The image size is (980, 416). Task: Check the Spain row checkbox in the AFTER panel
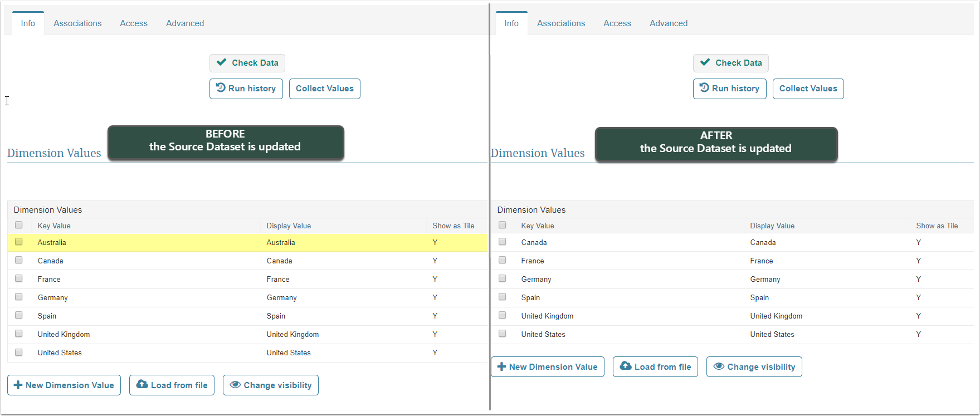coord(503,297)
